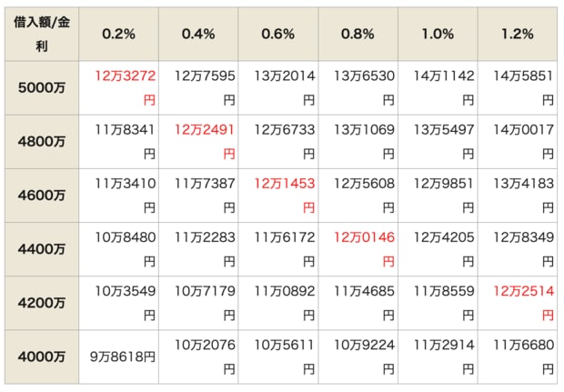Click the 1.0% column header
Viewport: 564px width, 392px height.
(x=438, y=35)
